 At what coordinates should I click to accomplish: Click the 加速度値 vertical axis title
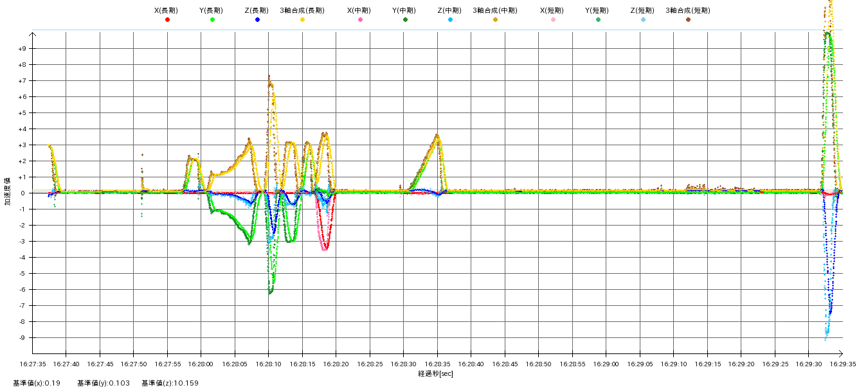click(x=8, y=192)
